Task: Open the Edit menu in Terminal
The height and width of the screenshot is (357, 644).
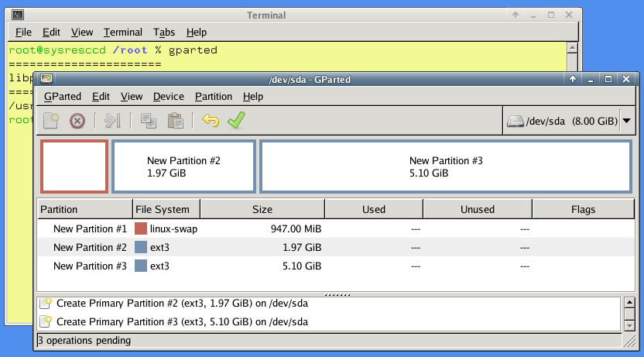Action: [51, 32]
